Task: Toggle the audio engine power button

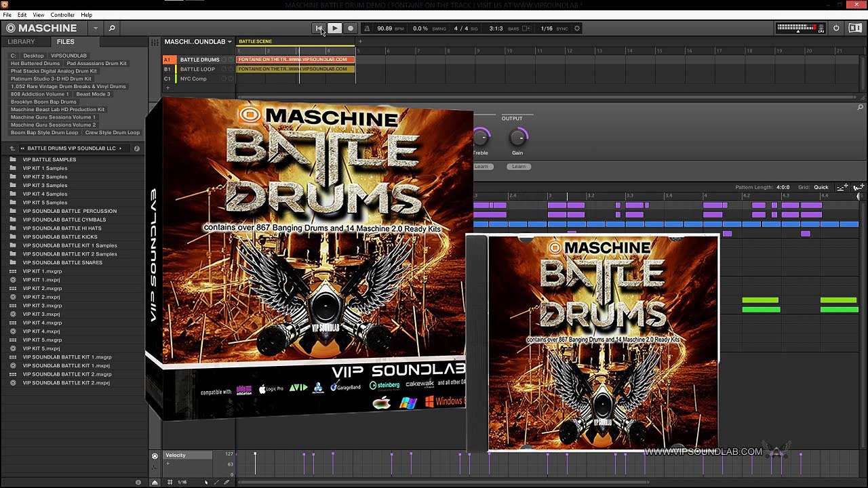Action: point(836,28)
